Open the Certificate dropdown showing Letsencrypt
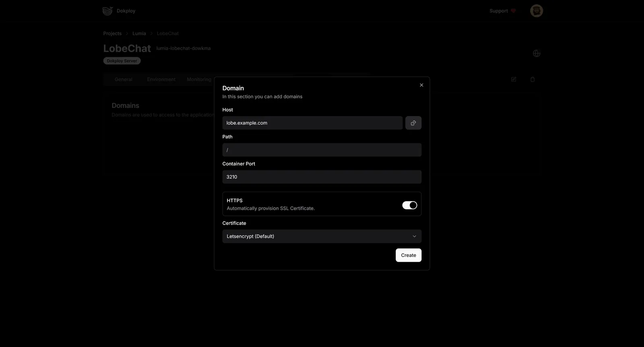This screenshot has width=644, height=347. tap(322, 236)
